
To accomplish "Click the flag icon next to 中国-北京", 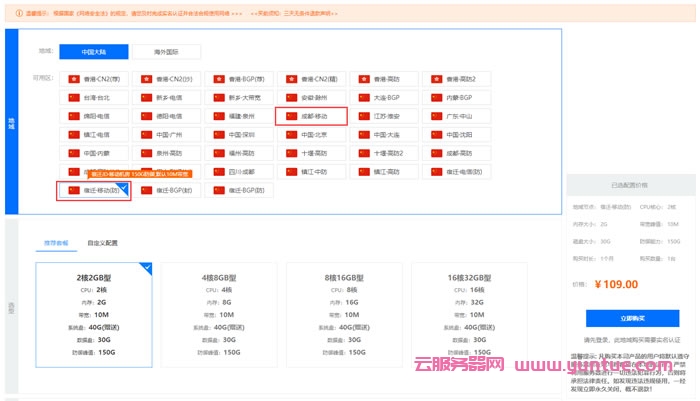I will (x=287, y=134).
